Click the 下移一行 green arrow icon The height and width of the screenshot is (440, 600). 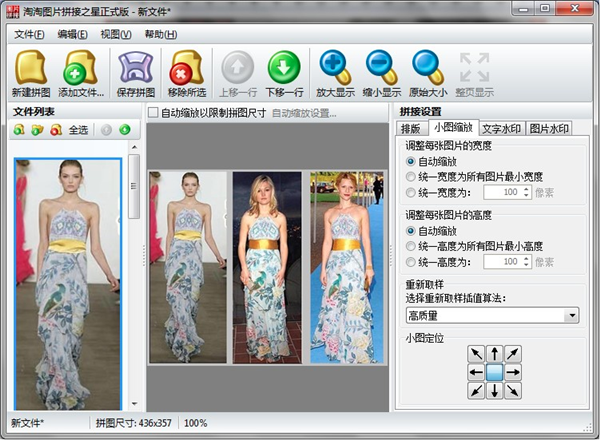tap(283, 68)
